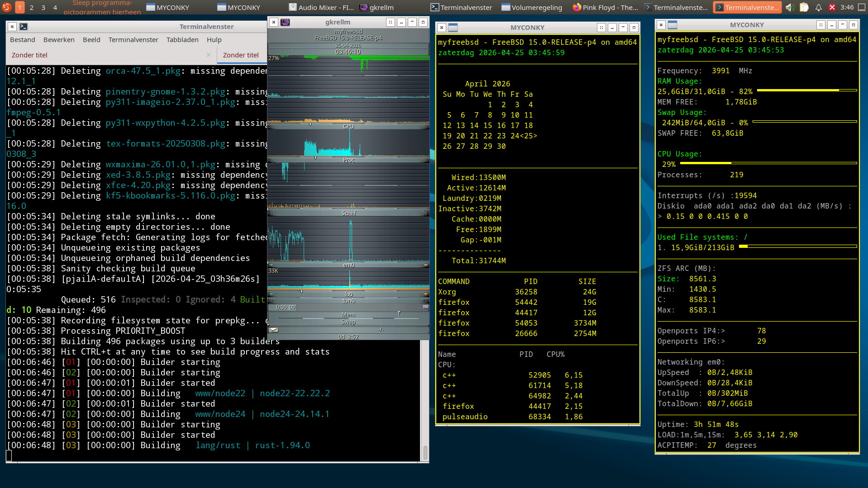
Task: Open the Bestand menu
Action: pos(22,40)
